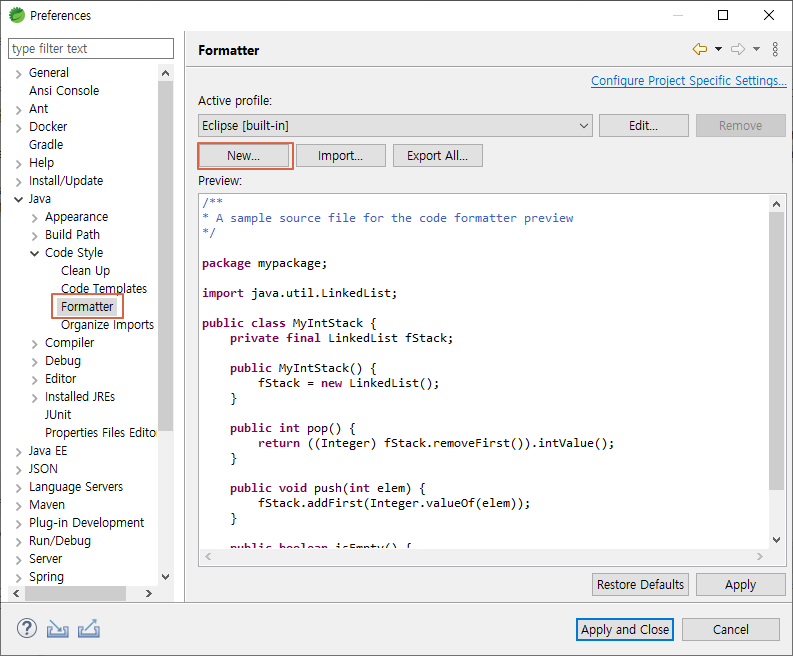The width and height of the screenshot is (793, 656).
Task: Click Restore Defaults button
Action: 640,585
